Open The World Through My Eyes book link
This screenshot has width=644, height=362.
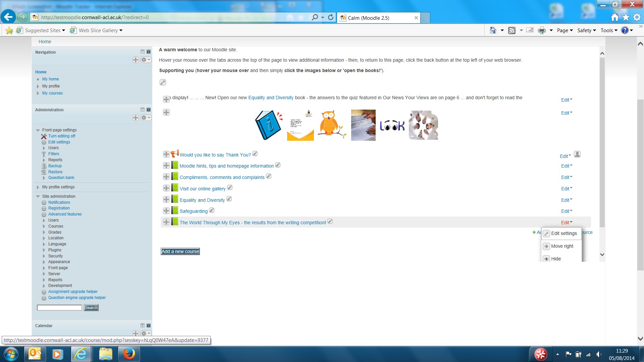253,223
